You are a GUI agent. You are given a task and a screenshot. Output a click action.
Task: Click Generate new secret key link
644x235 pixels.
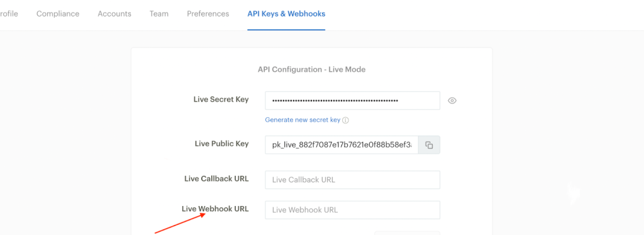tap(303, 120)
